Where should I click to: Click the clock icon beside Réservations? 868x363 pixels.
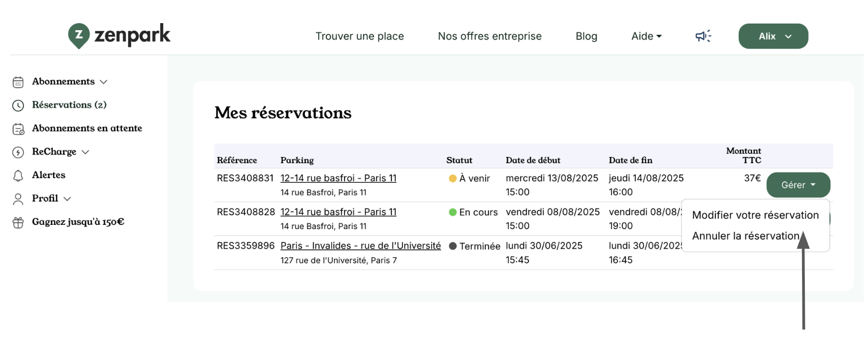(x=18, y=105)
